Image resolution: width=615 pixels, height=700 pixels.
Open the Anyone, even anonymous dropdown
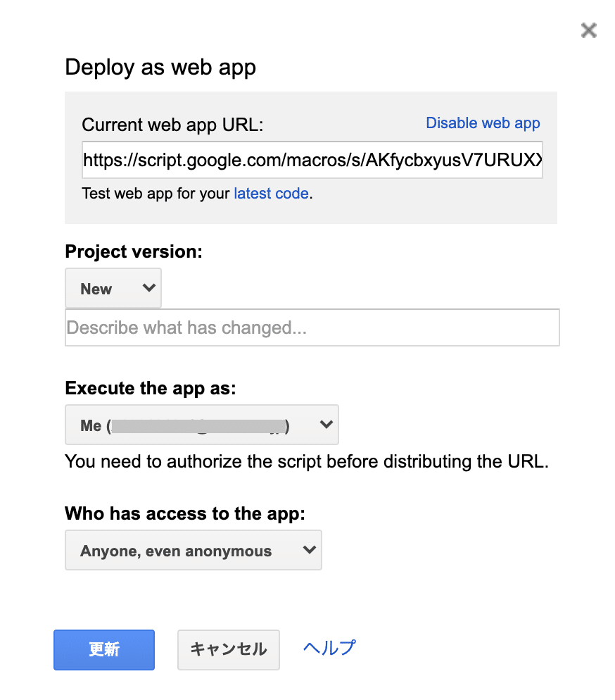(x=193, y=551)
